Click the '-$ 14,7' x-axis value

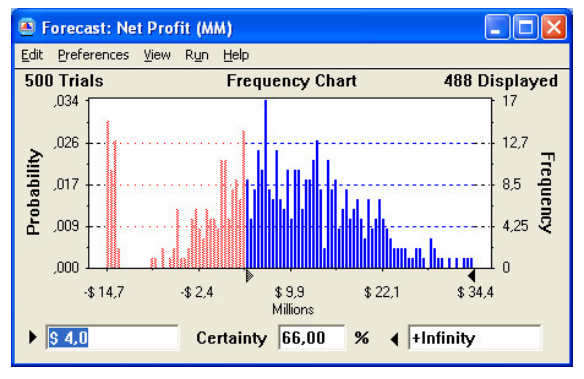tap(104, 292)
